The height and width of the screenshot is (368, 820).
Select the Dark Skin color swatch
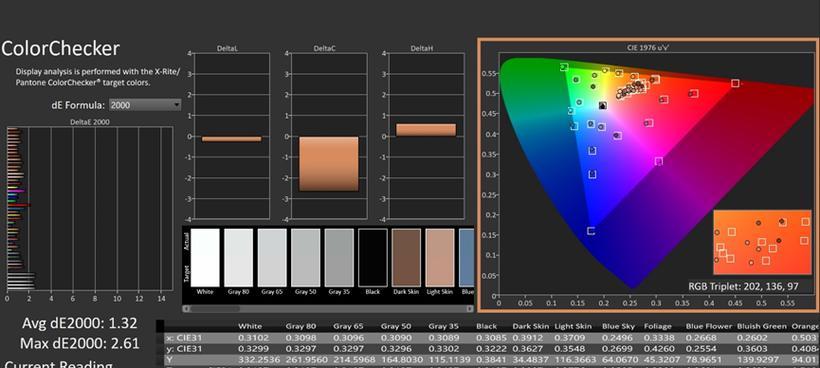(406, 258)
